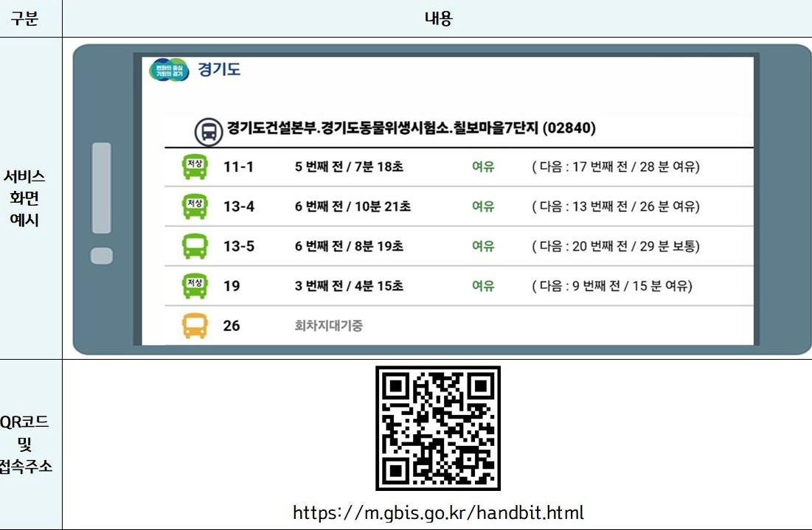Click the green low-floor bus icon for 13-4

coord(195,206)
